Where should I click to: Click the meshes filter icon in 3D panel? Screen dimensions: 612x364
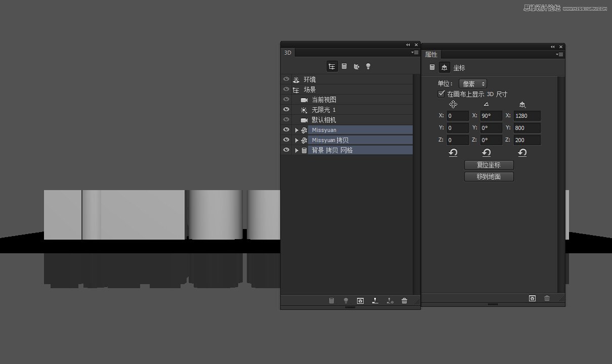click(344, 66)
